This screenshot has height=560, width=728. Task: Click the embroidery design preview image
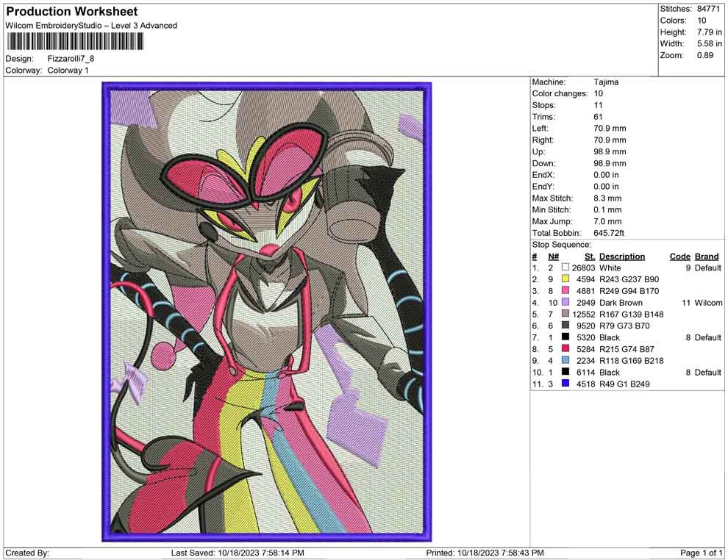pos(266,312)
